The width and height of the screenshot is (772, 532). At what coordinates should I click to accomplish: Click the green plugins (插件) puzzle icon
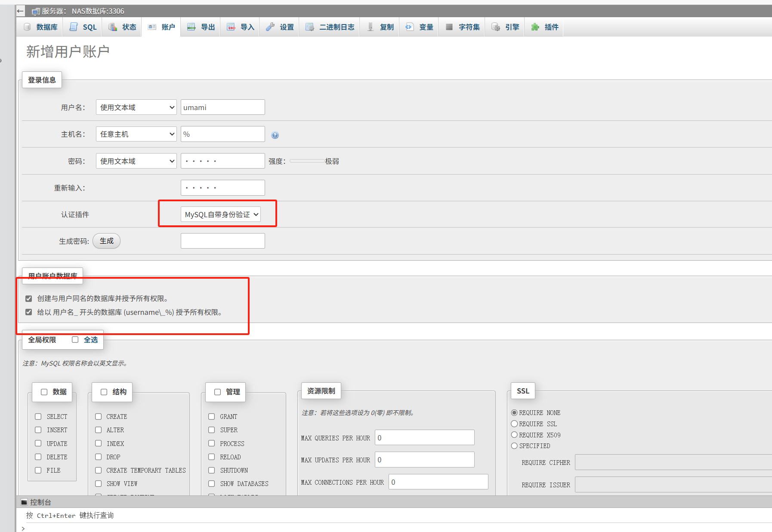(535, 27)
